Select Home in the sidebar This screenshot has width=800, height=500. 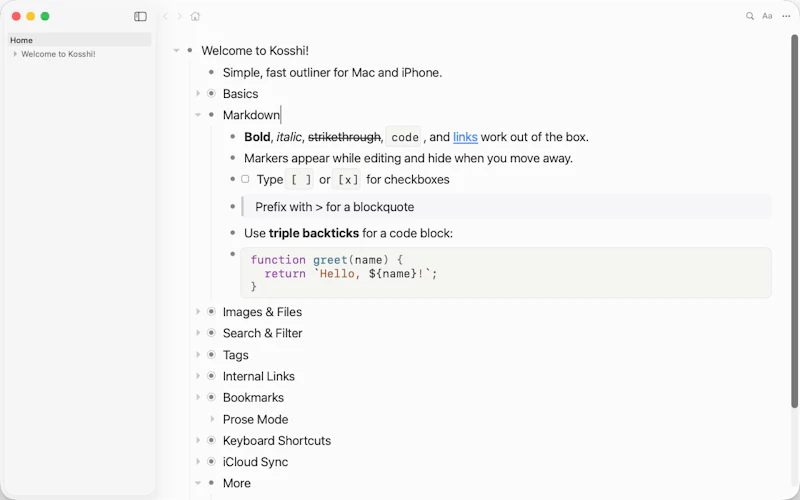tap(80, 40)
